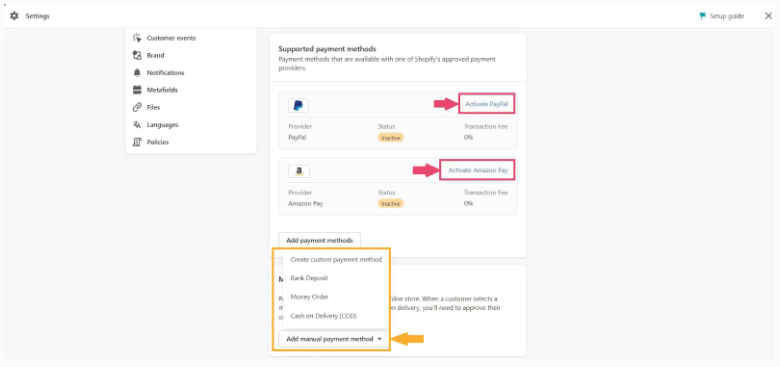
Task: Click the Settings gear icon
Action: point(14,16)
